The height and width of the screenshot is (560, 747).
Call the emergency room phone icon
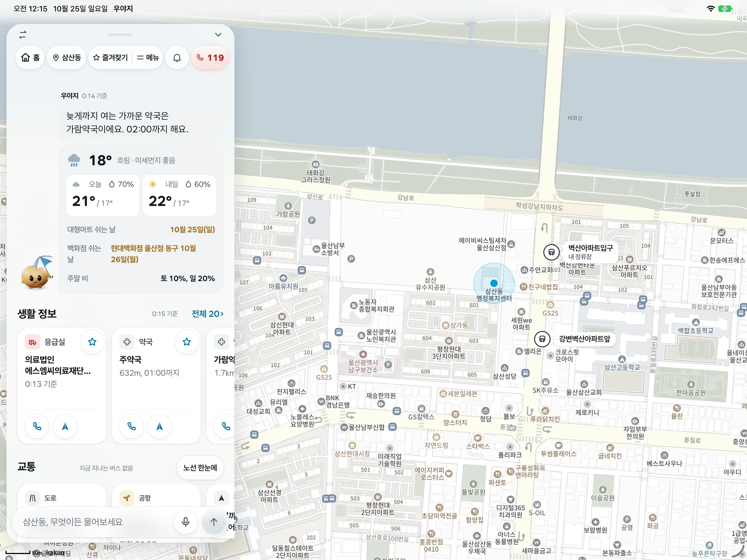click(37, 426)
